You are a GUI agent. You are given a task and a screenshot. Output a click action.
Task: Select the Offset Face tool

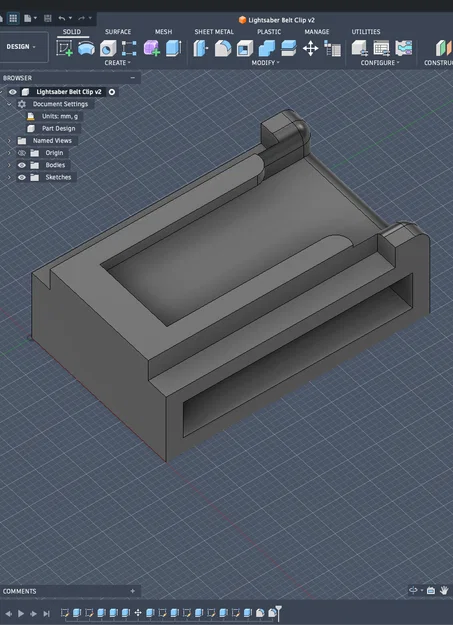288,48
